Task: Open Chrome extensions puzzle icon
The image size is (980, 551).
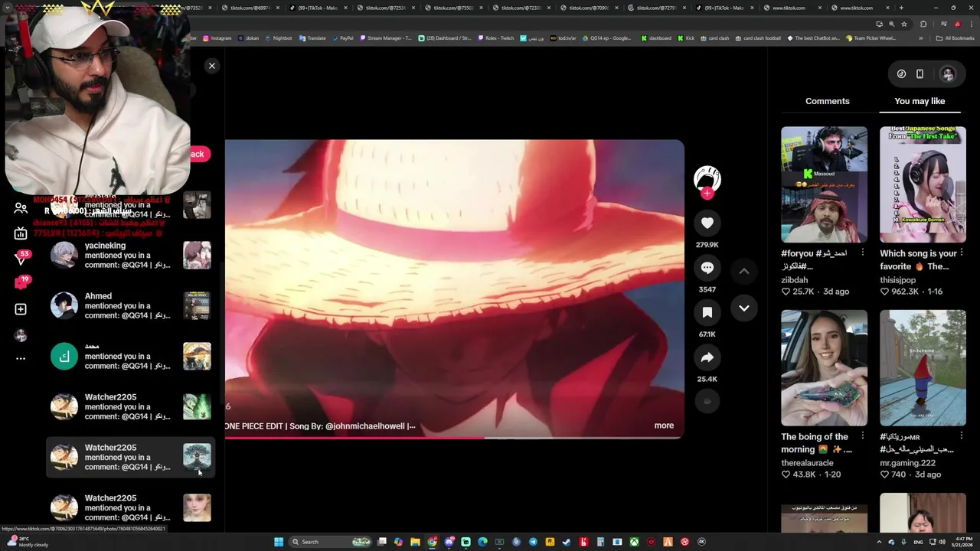Action: 923,24
